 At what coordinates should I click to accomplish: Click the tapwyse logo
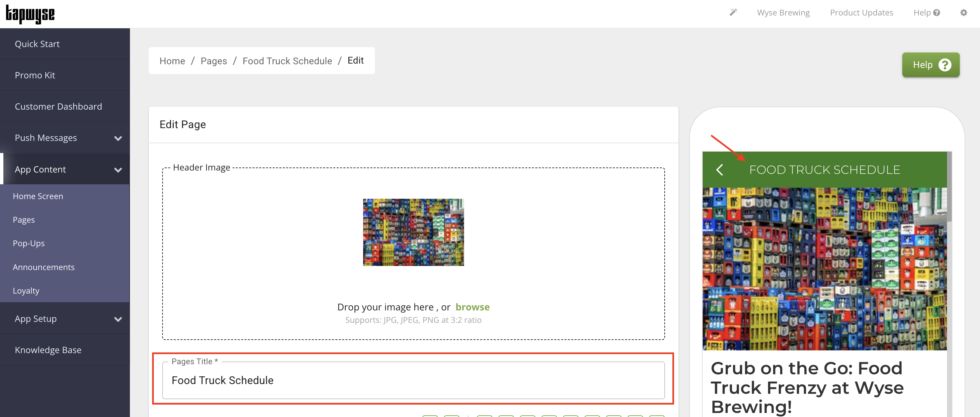(30, 14)
